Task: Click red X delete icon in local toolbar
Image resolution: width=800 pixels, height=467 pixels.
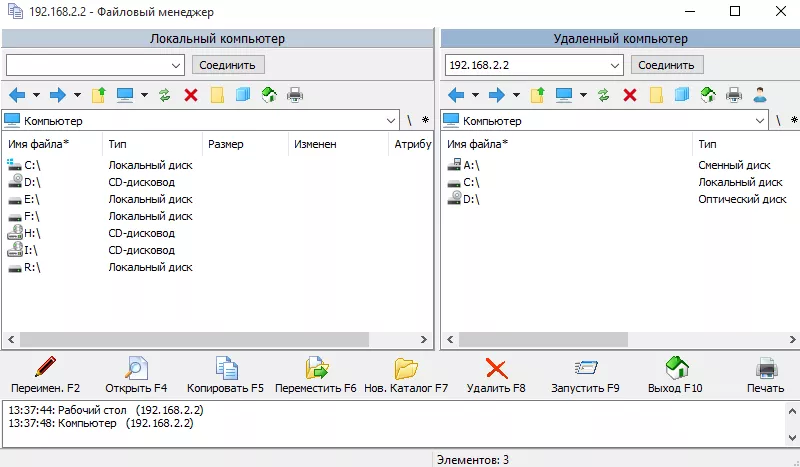Action: (191, 95)
